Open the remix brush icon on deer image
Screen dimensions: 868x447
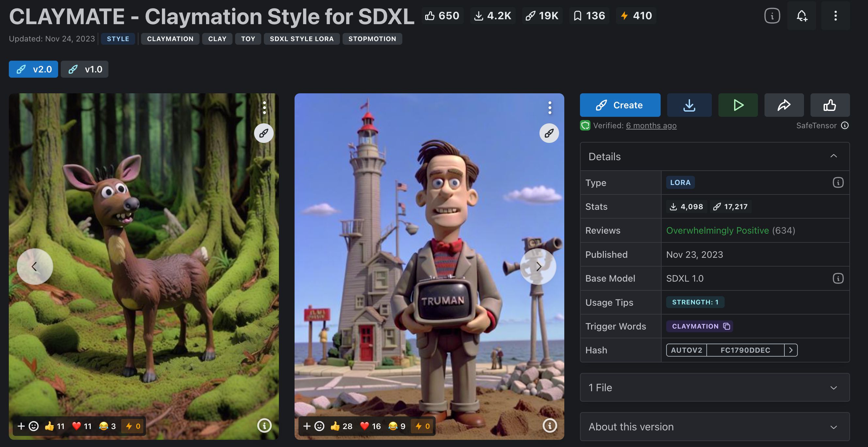pos(264,133)
